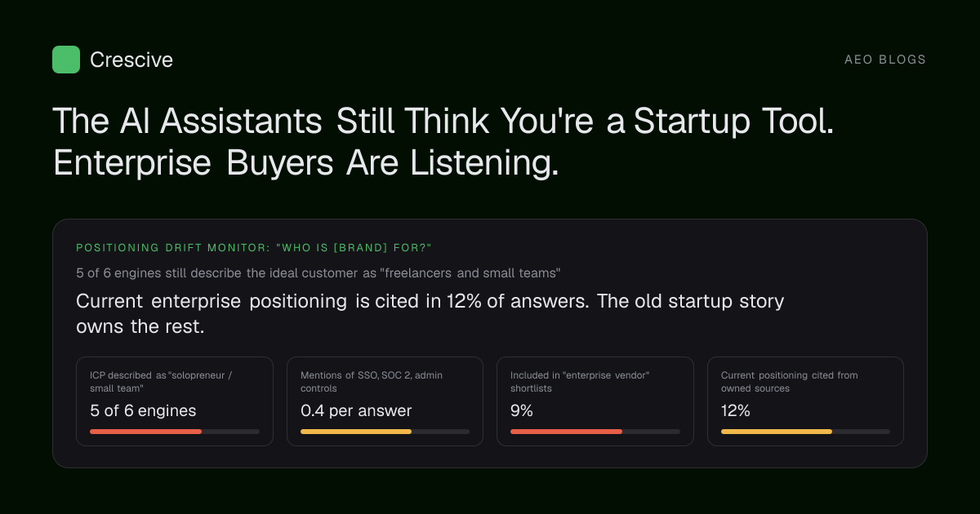Open the Current positioning owned sources card
The width and height of the screenshot is (980, 514).
[x=805, y=401]
